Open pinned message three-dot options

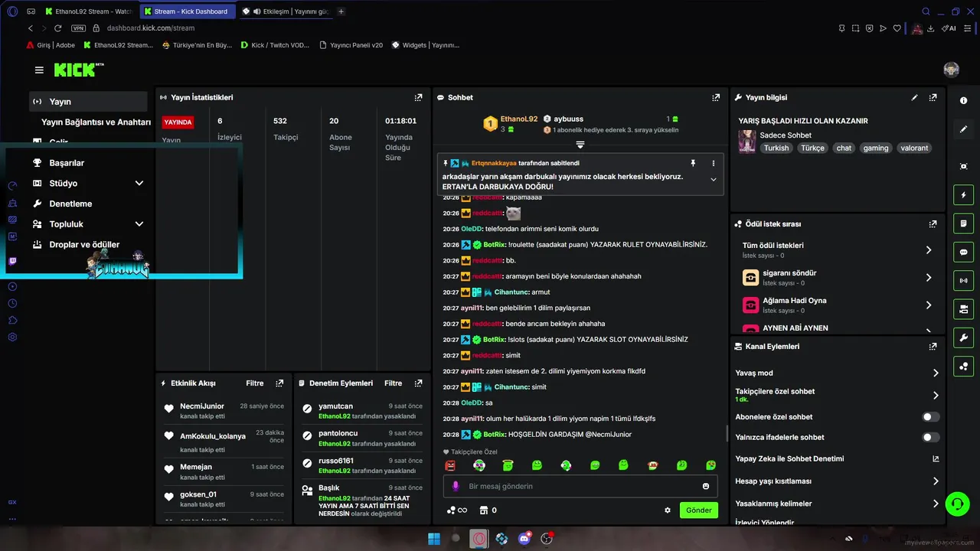coord(713,163)
